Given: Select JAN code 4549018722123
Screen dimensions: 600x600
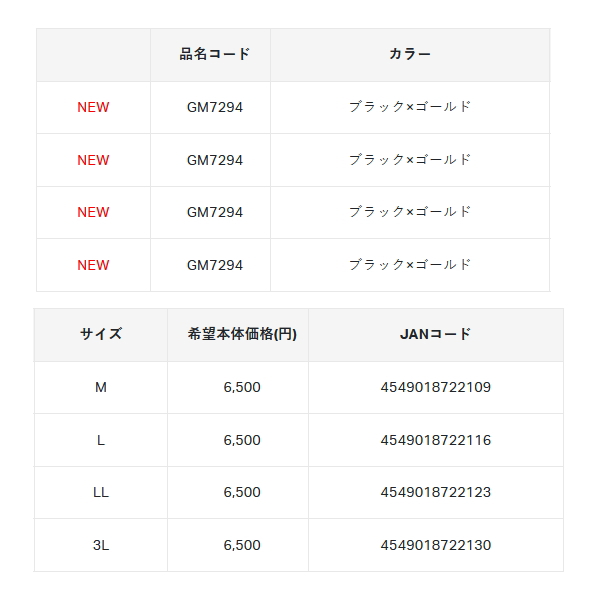Looking at the screenshot, I should (x=435, y=492).
